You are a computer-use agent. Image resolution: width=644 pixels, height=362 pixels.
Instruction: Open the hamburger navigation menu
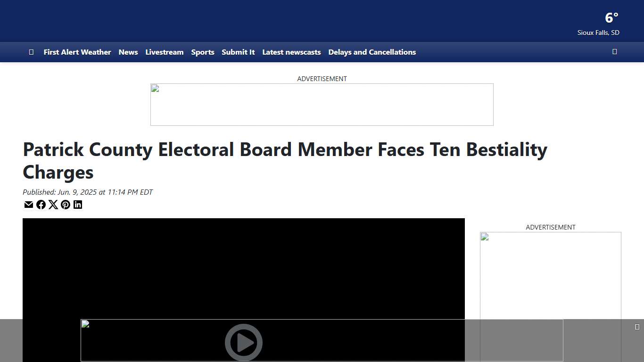31,52
